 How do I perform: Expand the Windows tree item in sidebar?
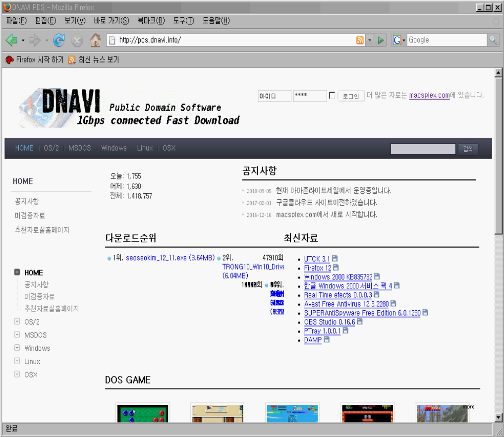click(x=16, y=348)
